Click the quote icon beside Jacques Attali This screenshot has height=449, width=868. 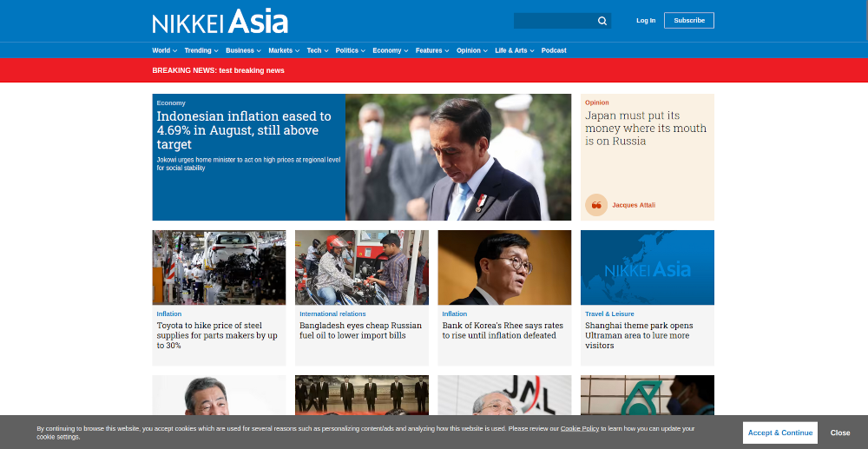pyautogui.click(x=596, y=205)
